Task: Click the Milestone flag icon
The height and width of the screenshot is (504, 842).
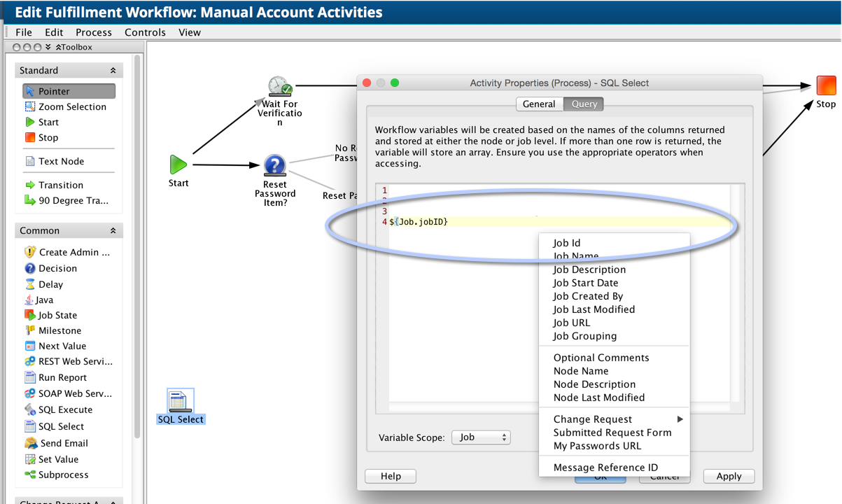Action: click(30, 330)
